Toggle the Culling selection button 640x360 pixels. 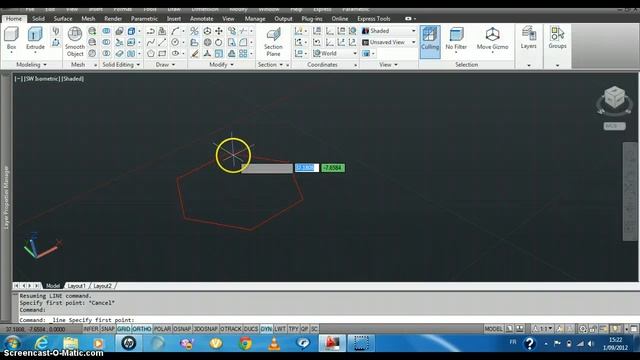(430, 42)
